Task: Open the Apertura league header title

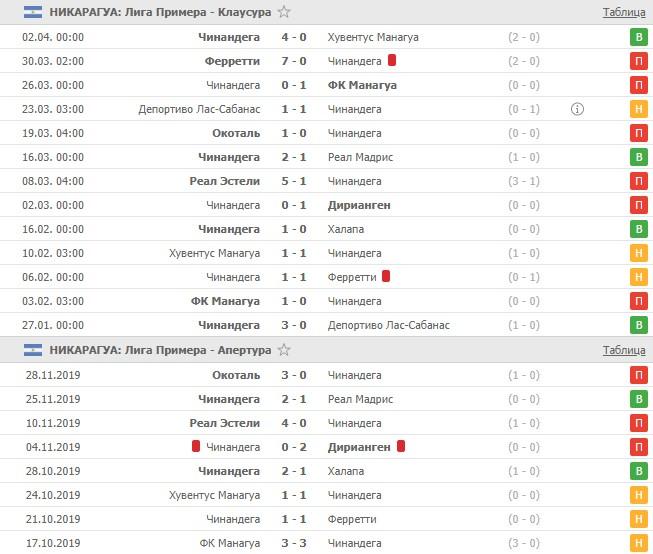Action: 160,350
